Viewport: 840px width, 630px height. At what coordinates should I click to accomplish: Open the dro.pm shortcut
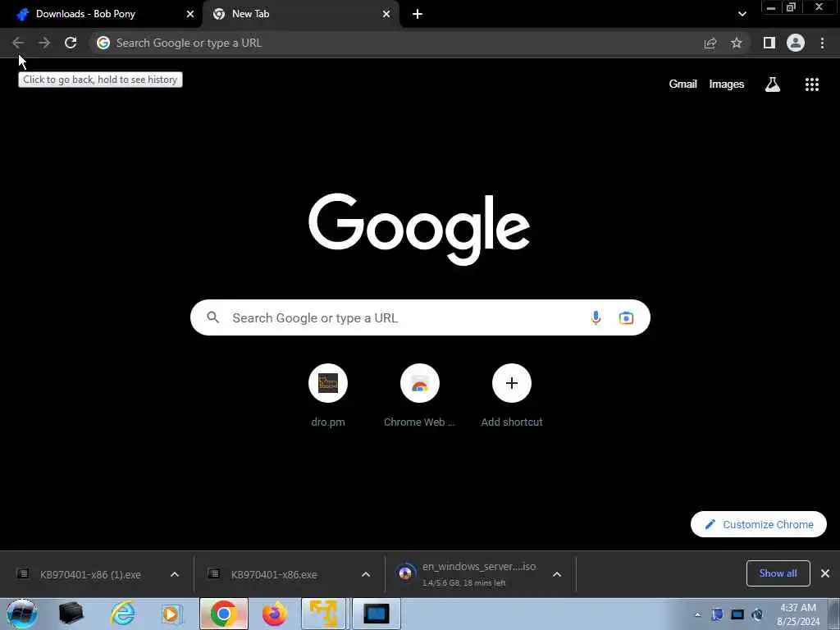pos(328,395)
